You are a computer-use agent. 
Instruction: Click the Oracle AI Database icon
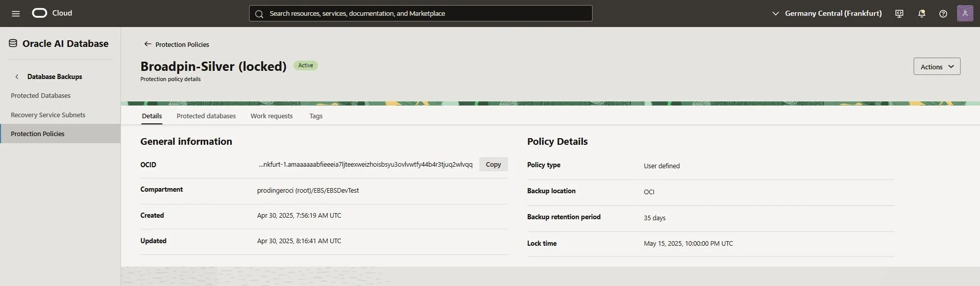(x=13, y=43)
